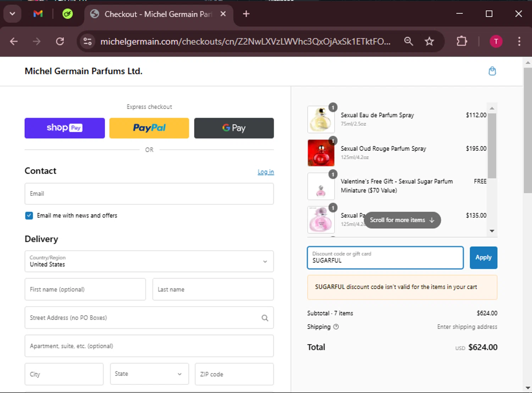Click cart list scroll up arrow
The image size is (532, 393).
492,108
